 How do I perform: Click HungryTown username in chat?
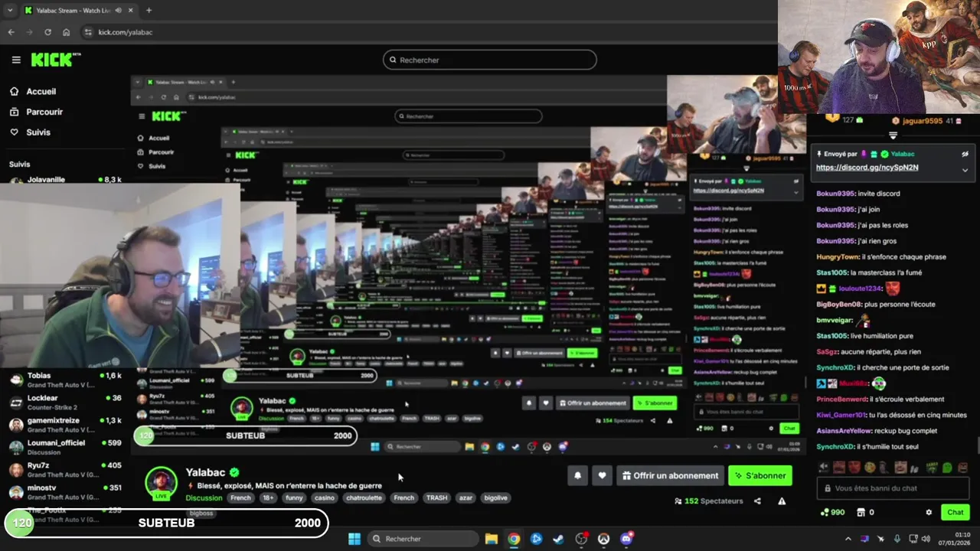tap(838, 257)
